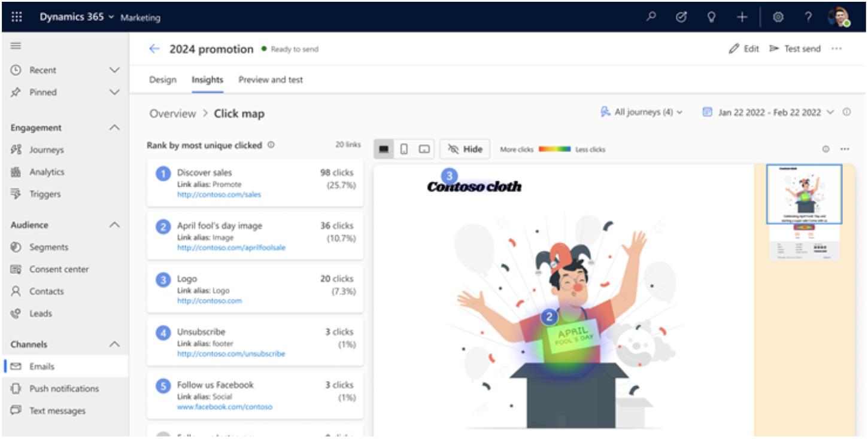Click the search magnifier in top bar

point(651,17)
